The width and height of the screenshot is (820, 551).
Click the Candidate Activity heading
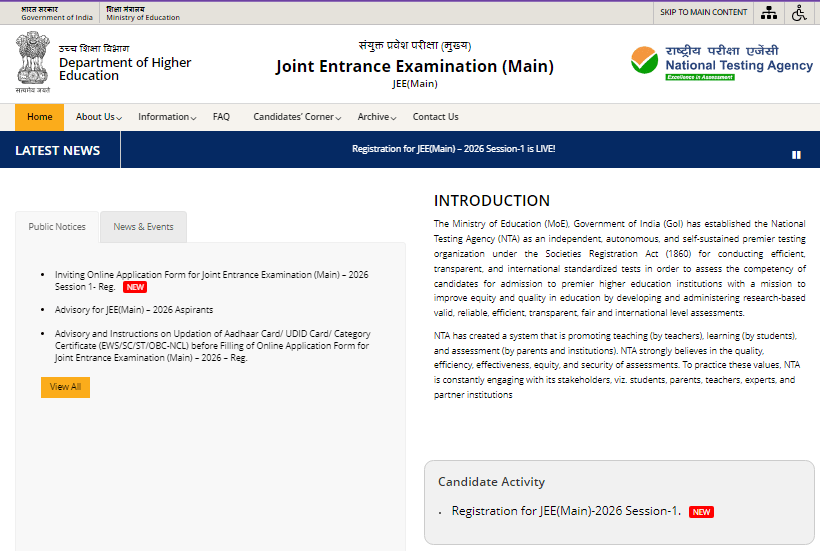(x=491, y=481)
